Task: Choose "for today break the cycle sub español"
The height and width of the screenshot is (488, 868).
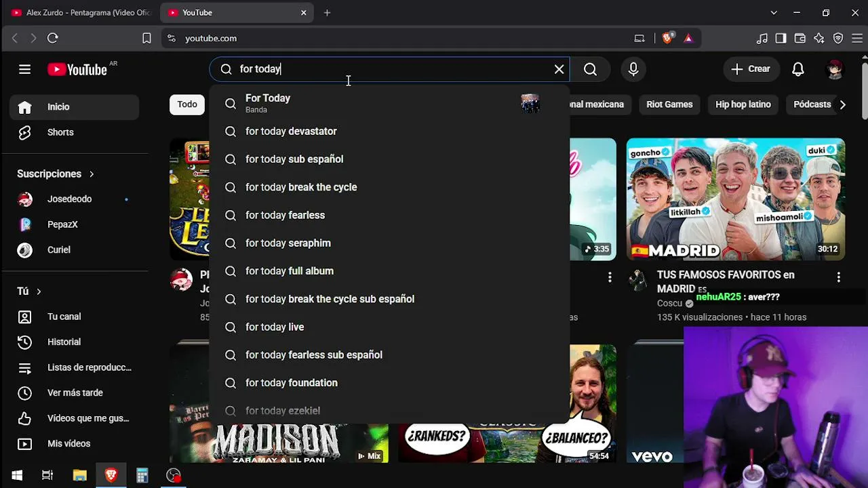Action: pyautogui.click(x=389, y=299)
